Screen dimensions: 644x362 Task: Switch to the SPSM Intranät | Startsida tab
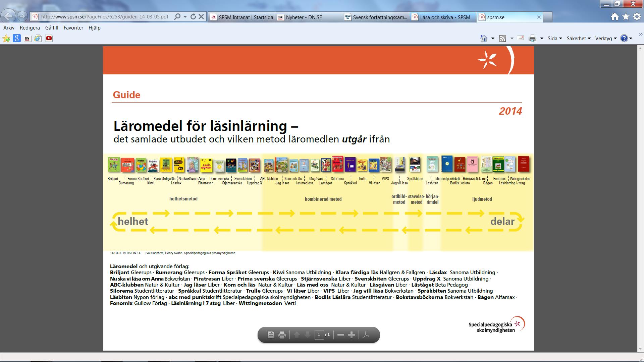(x=241, y=17)
